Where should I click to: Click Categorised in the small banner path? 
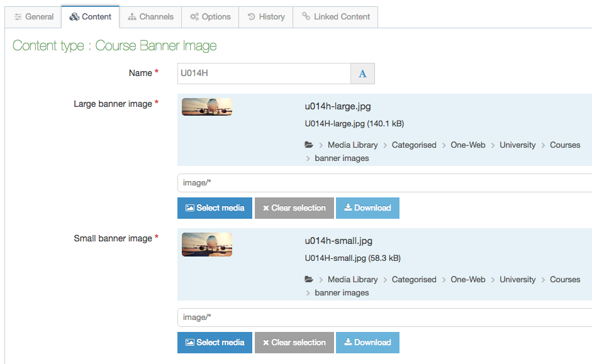(x=414, y=280)
